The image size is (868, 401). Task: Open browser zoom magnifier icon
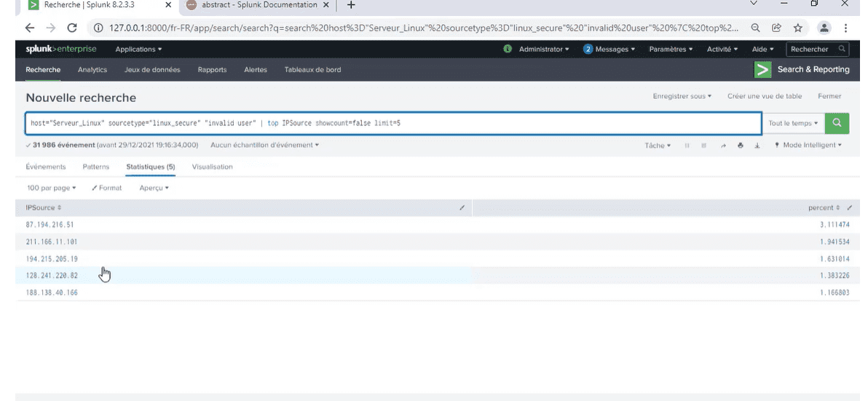click(x=755, y=28)
